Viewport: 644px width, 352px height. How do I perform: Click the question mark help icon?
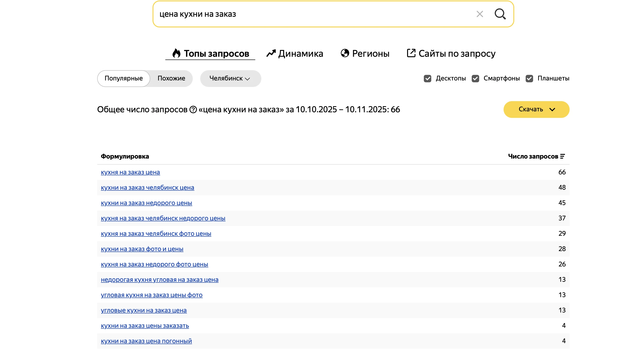(x=193, y=110)
